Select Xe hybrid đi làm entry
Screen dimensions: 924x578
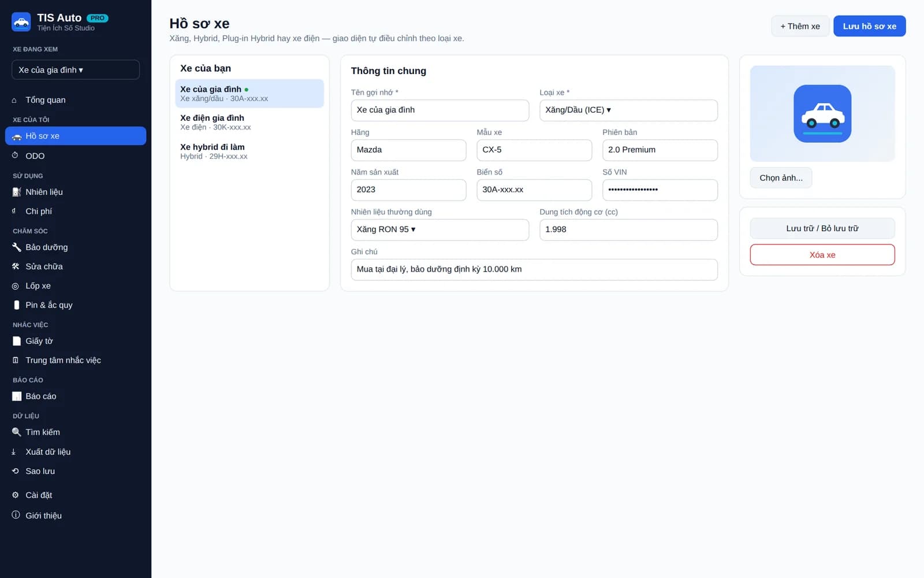click(x=249, y=151)
